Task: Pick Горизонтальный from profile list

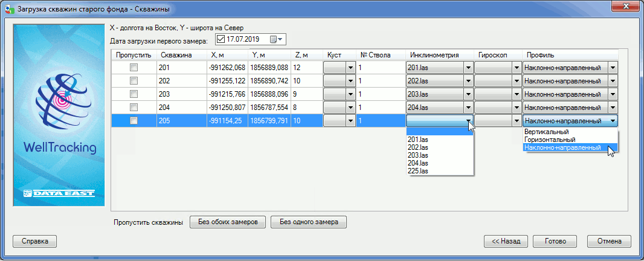Action: click(x=549, y=140)
